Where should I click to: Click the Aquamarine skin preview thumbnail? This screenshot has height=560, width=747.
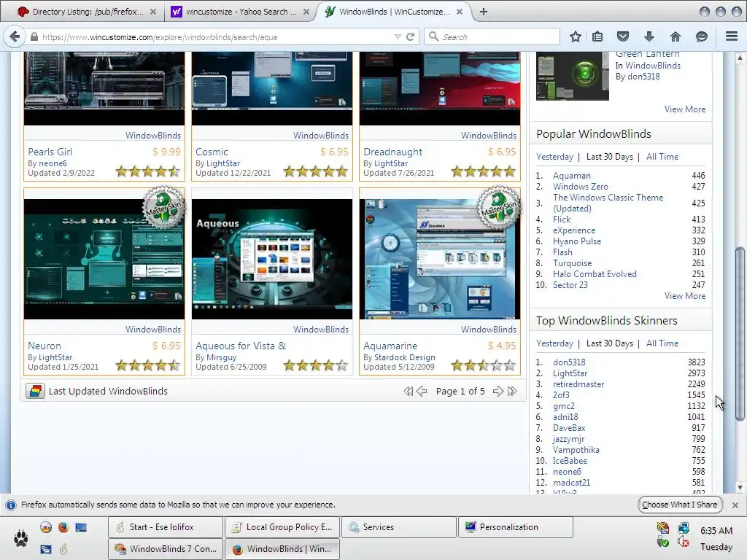[x=440, y=259]
